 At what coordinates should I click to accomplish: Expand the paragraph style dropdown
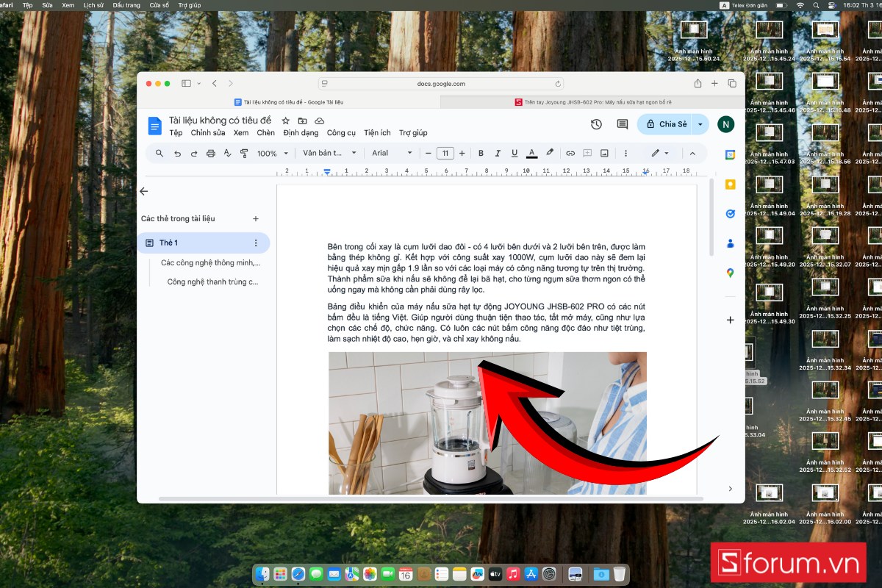tap(329, 154)
